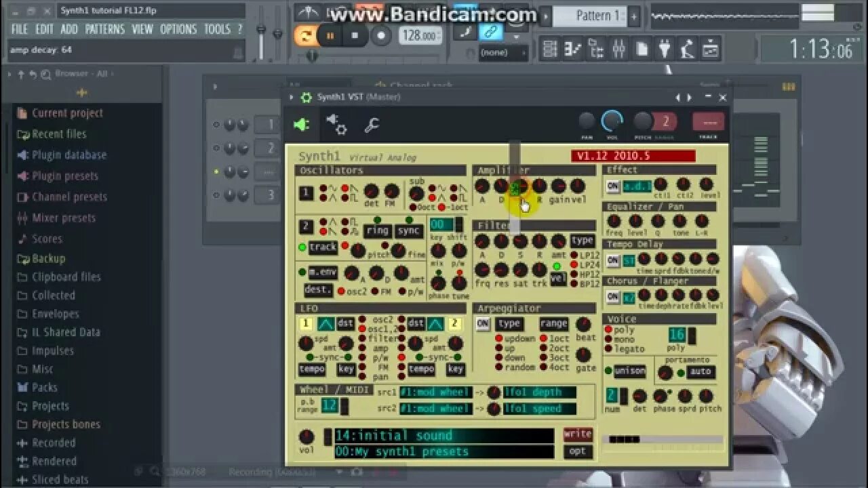Toggle the unison button in Voice section

[x=630, y=371]
